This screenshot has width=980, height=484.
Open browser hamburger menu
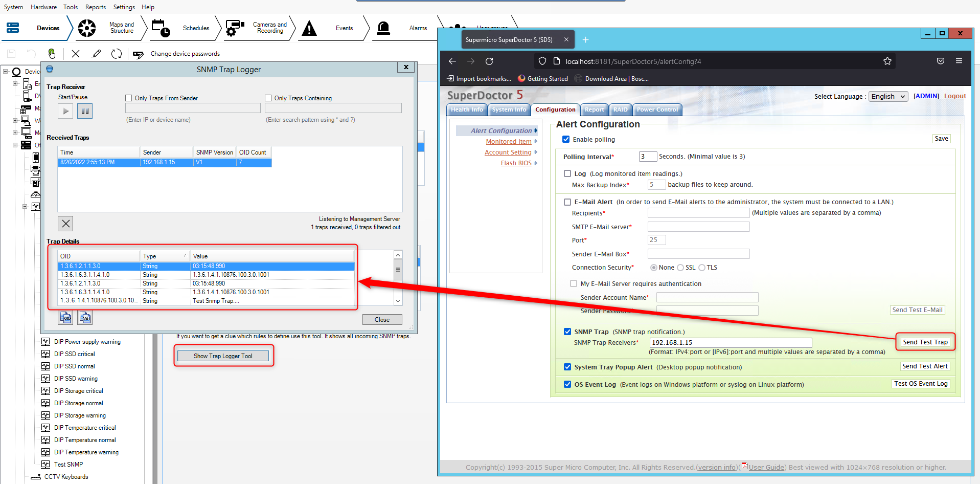click(x=959, y=61)
